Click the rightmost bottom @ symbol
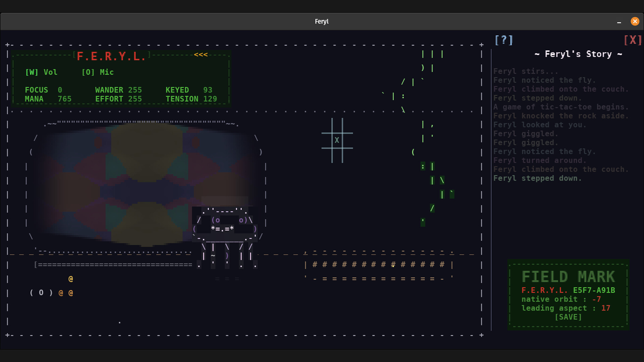Image resolution: width=644 pixels, height=362 pixels. point(71,293)
